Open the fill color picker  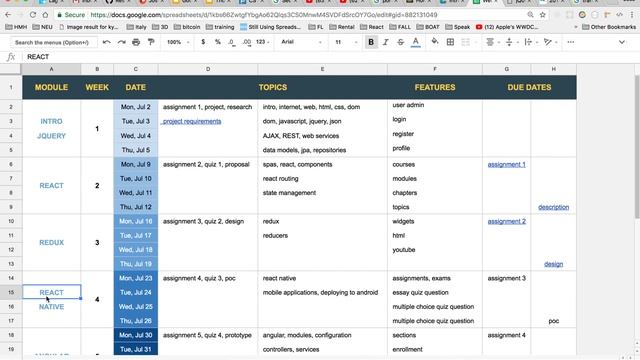pos(435,42)
